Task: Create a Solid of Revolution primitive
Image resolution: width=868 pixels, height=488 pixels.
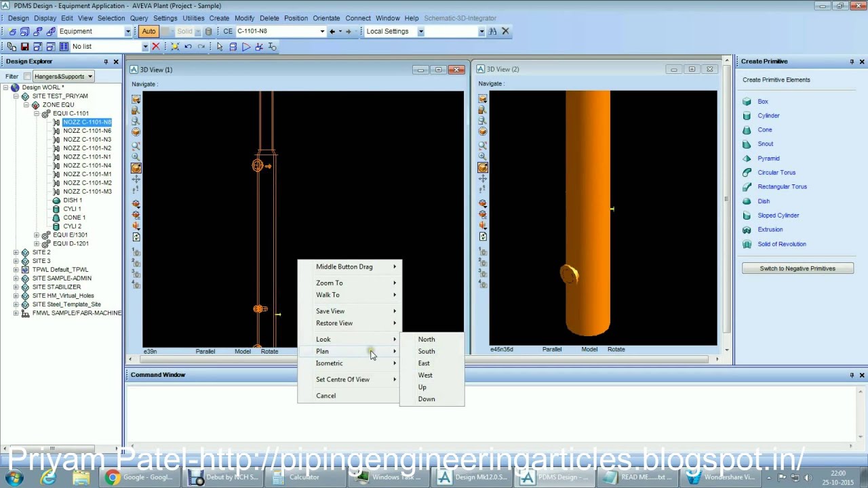Action: pos(782,244)
